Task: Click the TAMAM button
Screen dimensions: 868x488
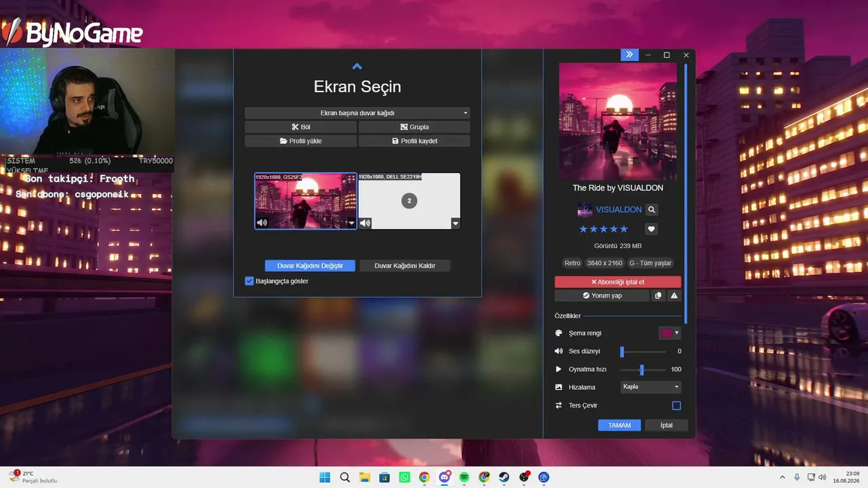Action: tap(619, 425)
